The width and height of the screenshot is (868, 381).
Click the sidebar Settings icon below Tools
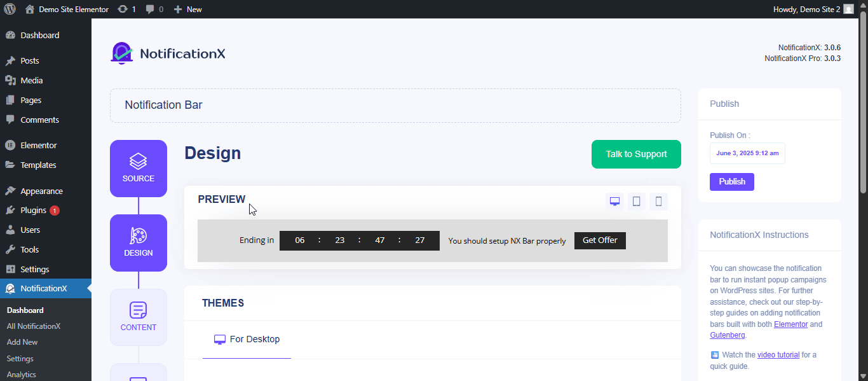(10, 269)
